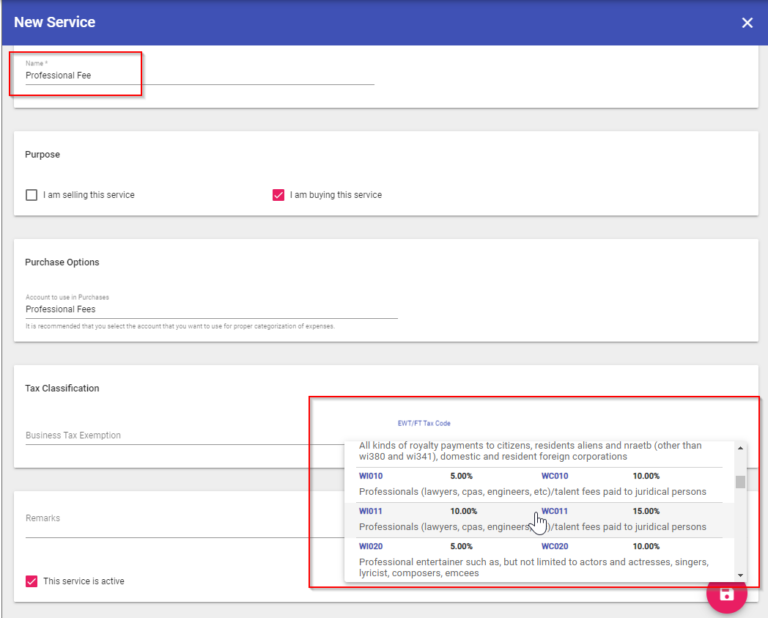The height and width of the screenshot is (618, 768).
Task: Open the Account to use in Purchases dropdown
Action: tap(210, 310)
